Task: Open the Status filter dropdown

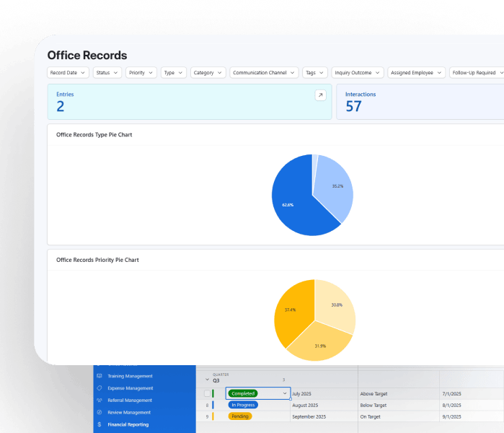Action: click(x=107, y=73)
